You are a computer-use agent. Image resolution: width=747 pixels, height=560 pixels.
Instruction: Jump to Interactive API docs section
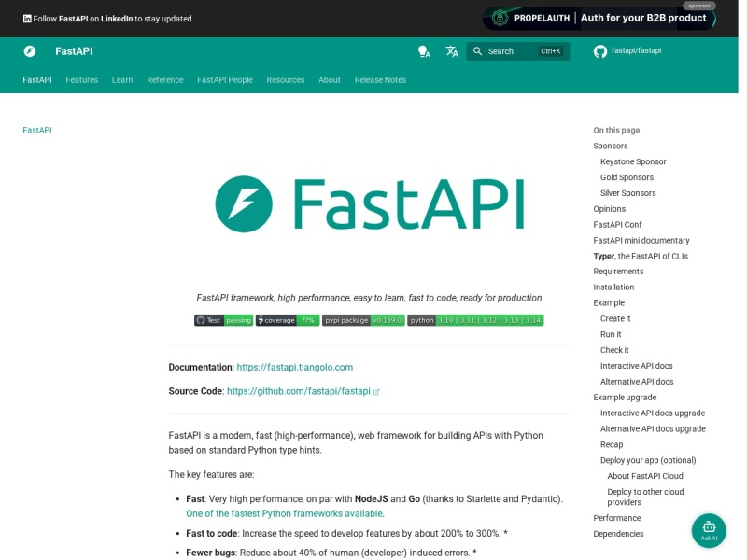(x=637, y=366)
